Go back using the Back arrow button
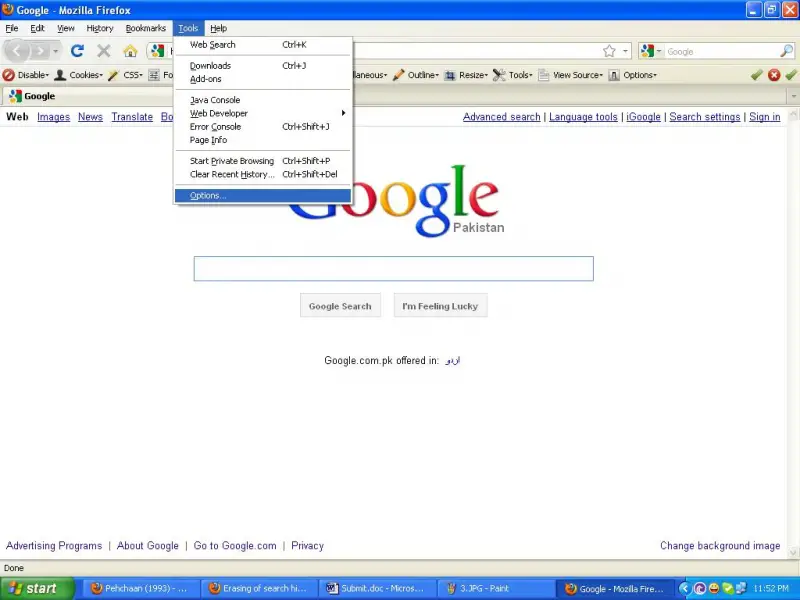 (x=16, y=51)
